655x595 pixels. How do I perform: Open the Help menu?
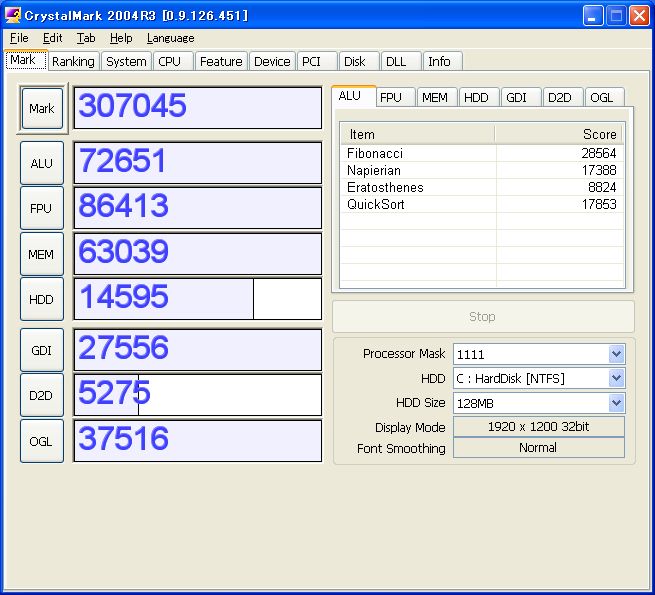pos(121,38)
